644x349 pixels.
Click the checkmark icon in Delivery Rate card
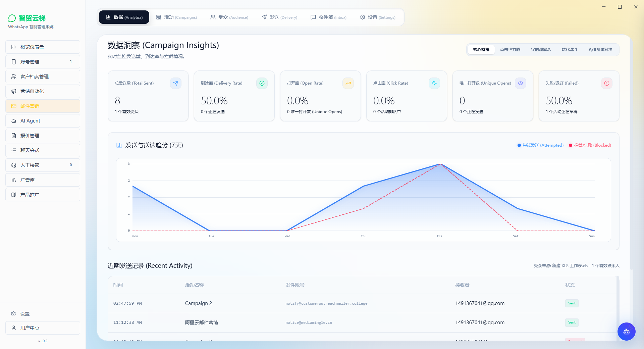click(x=262, y=83)
